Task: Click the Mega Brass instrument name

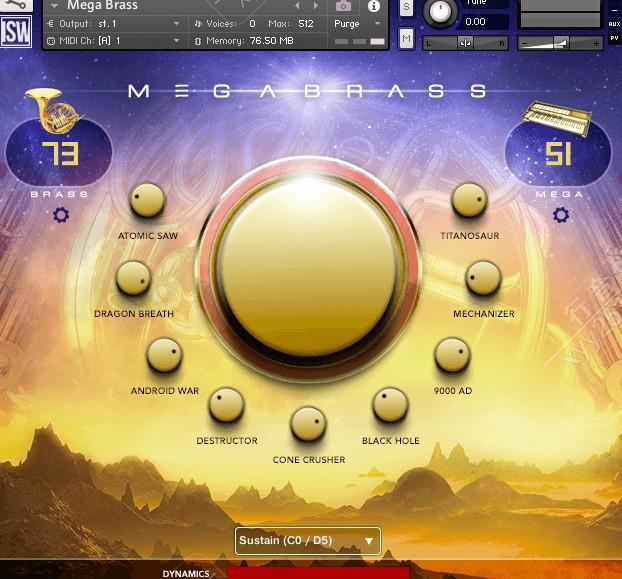Action: [x=103, y=6]
